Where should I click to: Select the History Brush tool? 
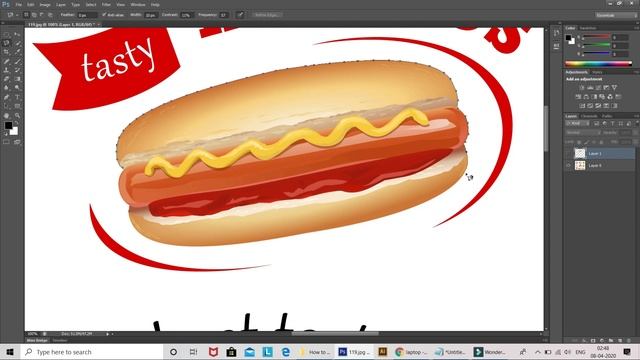coord(17,70)
